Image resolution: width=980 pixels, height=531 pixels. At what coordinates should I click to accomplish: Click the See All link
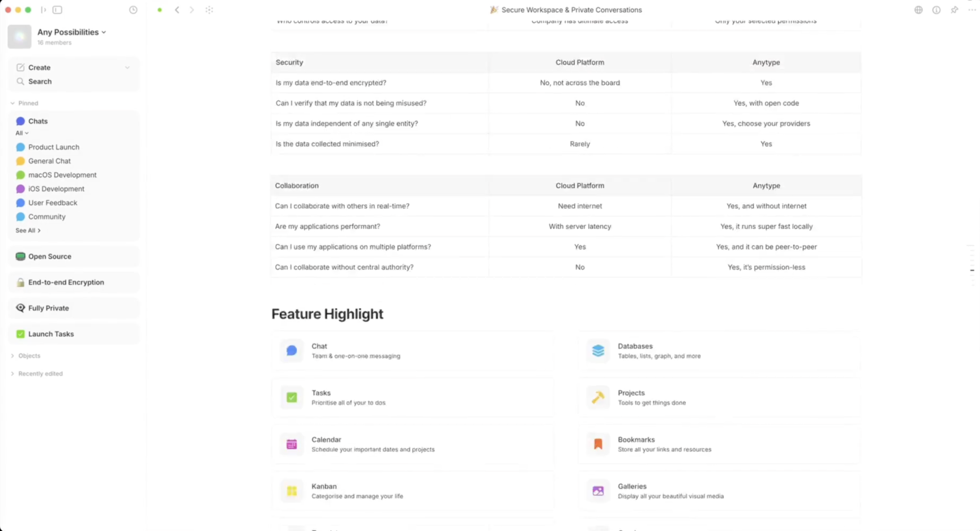[28, 230]
